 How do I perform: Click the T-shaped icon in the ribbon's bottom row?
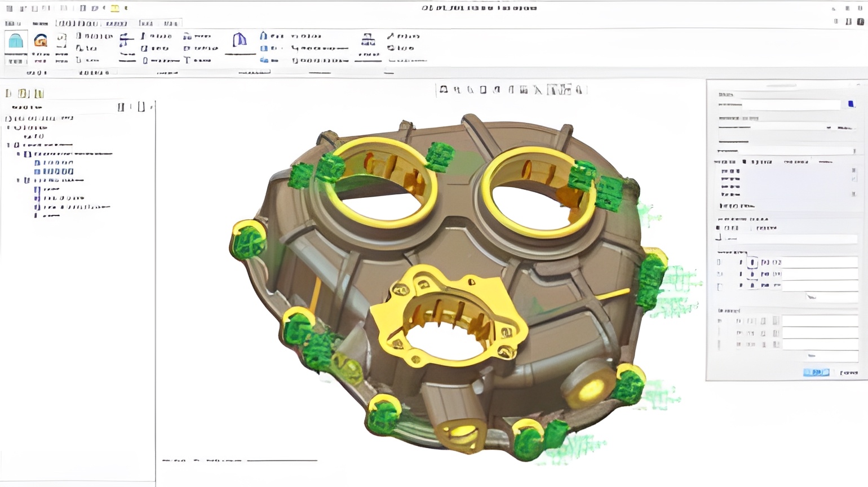point(188,60)
